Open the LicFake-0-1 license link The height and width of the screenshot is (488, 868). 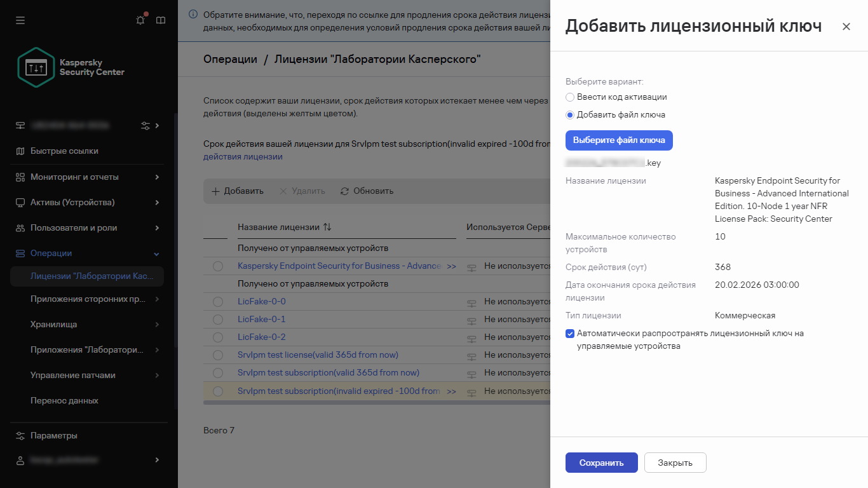pos(262,319)
